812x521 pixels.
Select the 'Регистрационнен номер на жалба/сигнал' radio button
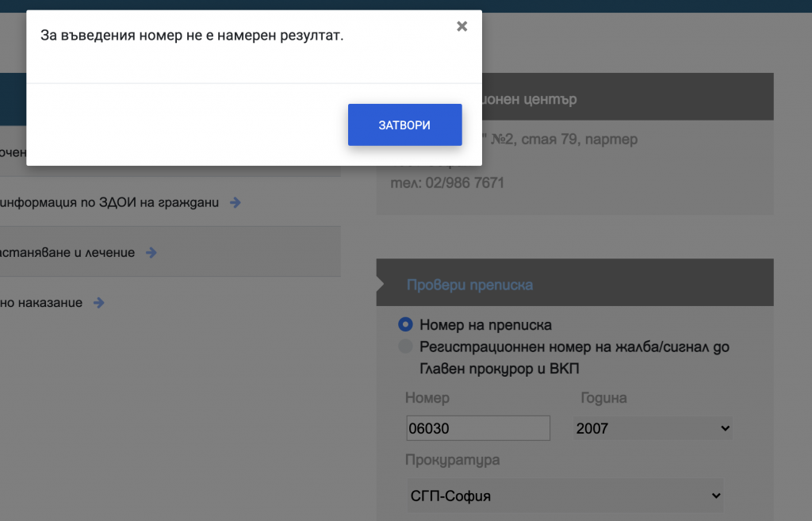point(405,347)
